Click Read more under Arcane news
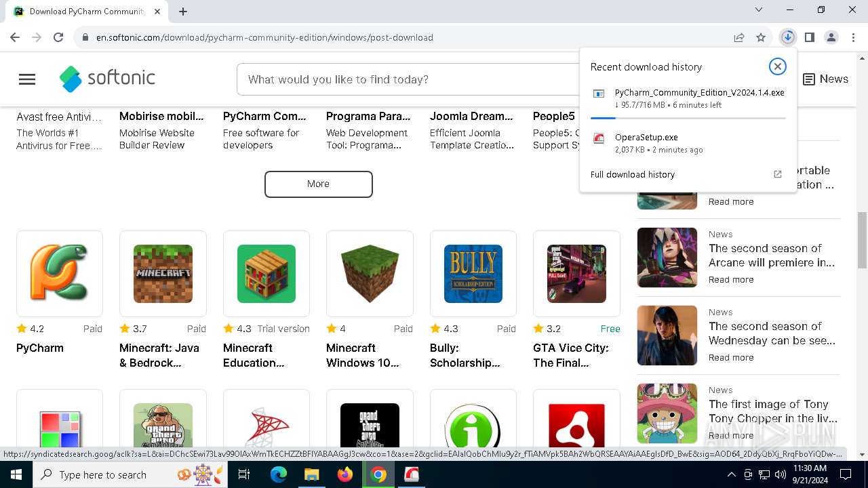Viewport: 868px width, 488px height. pos(731,279)
